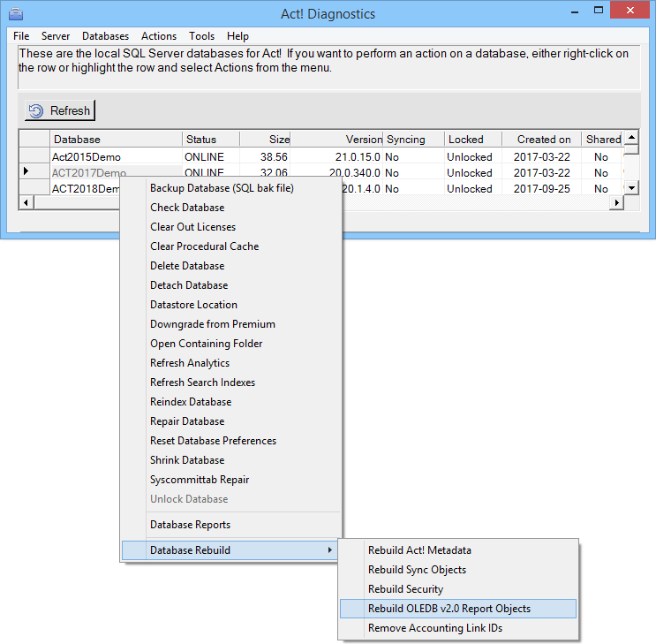656x644 pixels.
Task: Open the Help menu
Action: coord(238,36)
